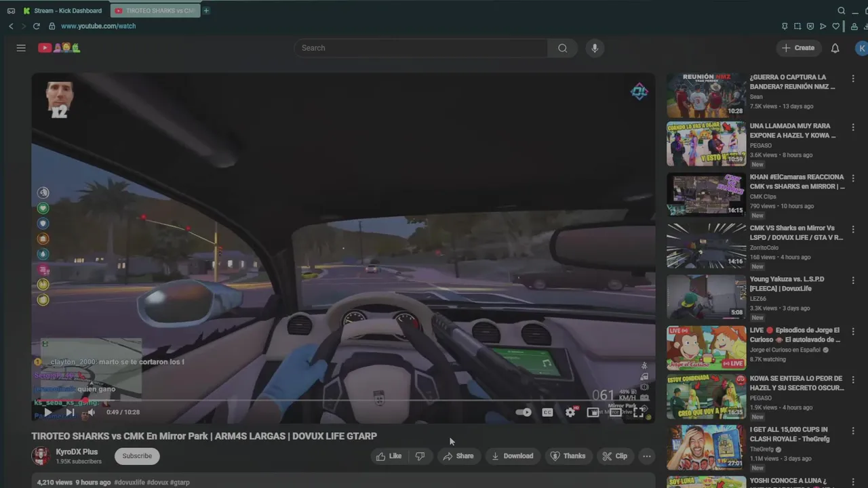Open the ad blocker shield
The height and width of the screenshot is (488, 868).
coord(810,26)
